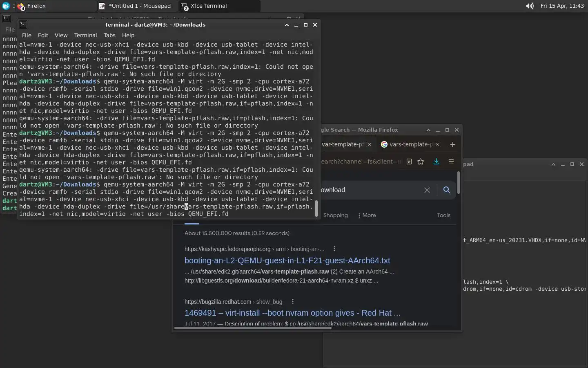Open the Google search Tools options
This screenshot has height=368, width=588.
pos(443,215)
